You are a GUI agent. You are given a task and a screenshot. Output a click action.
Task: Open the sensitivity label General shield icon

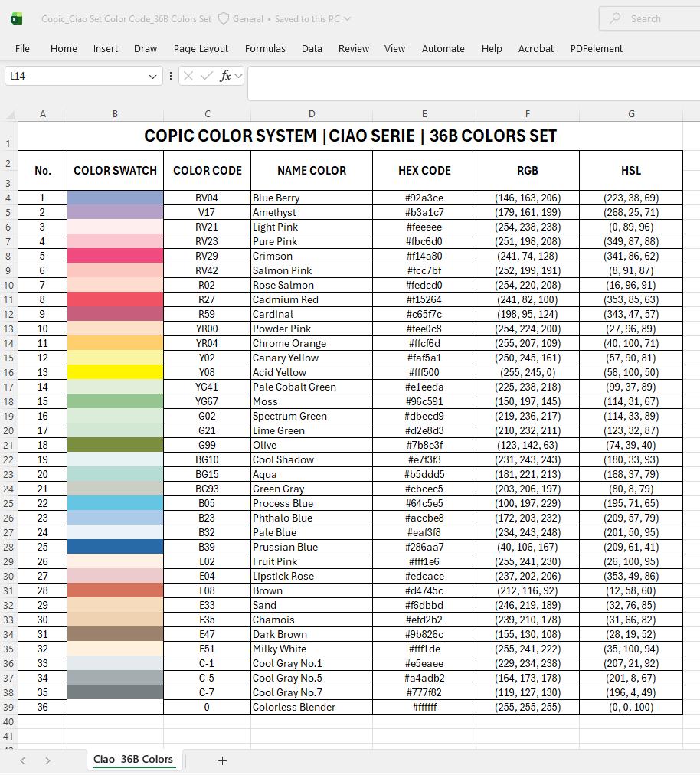pos(224,19)
